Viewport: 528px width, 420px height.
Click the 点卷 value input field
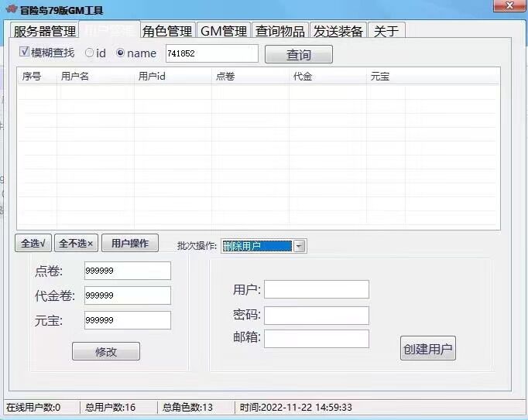tap(127, 271)
